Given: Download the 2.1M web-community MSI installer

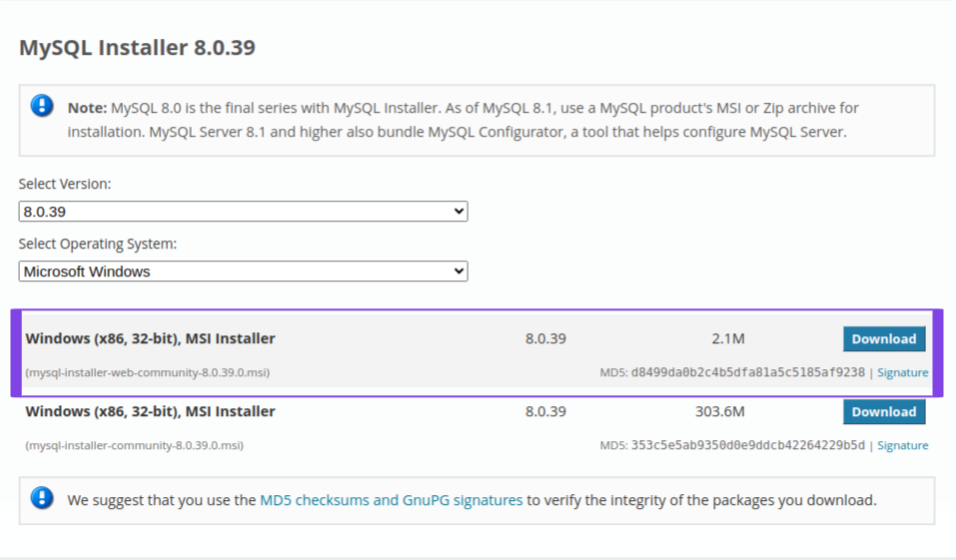Looking at the screenshot, I should [x=883, y=339].
